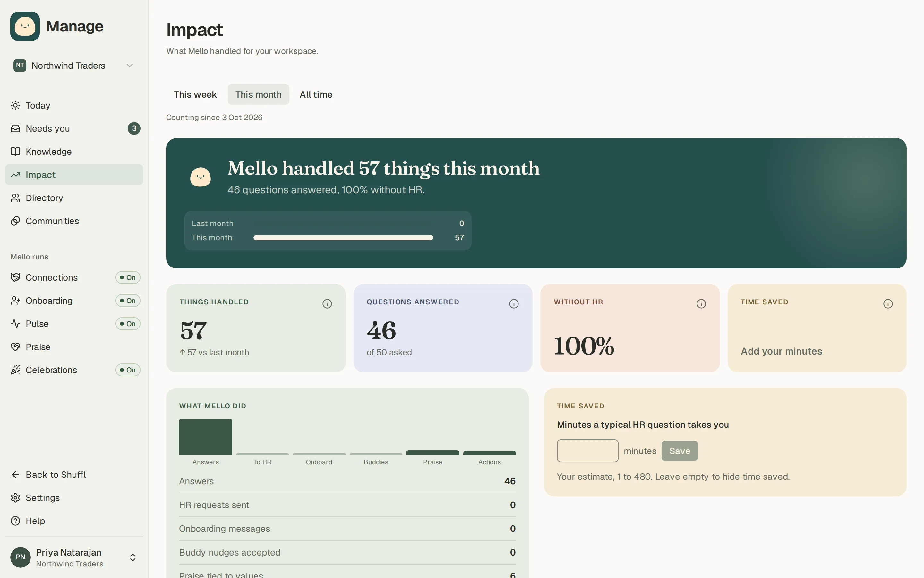Open the Needs you inbox icon
This screenshot has height=578, width=924.
click(15, 128)
